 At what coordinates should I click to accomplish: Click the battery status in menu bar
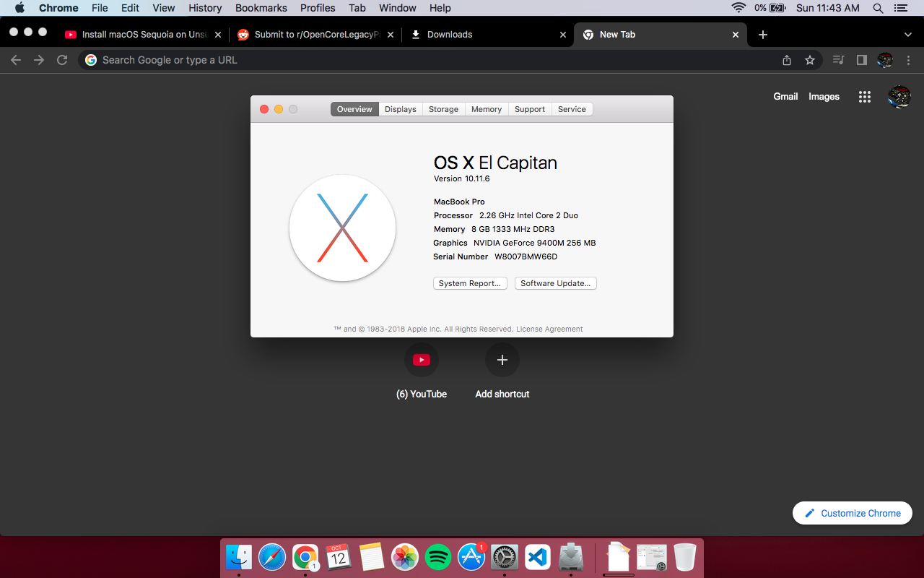770,8
